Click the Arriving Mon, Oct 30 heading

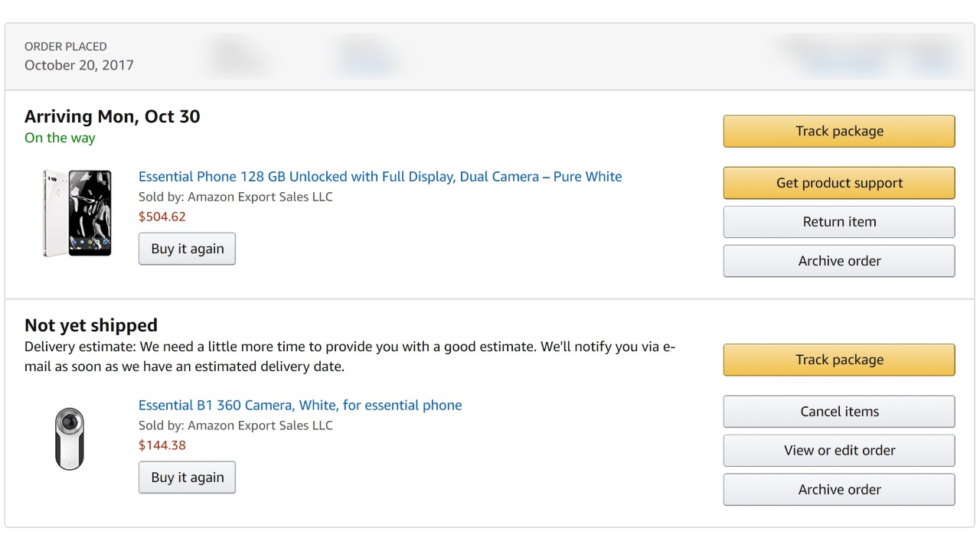click(x=113, y=116)
